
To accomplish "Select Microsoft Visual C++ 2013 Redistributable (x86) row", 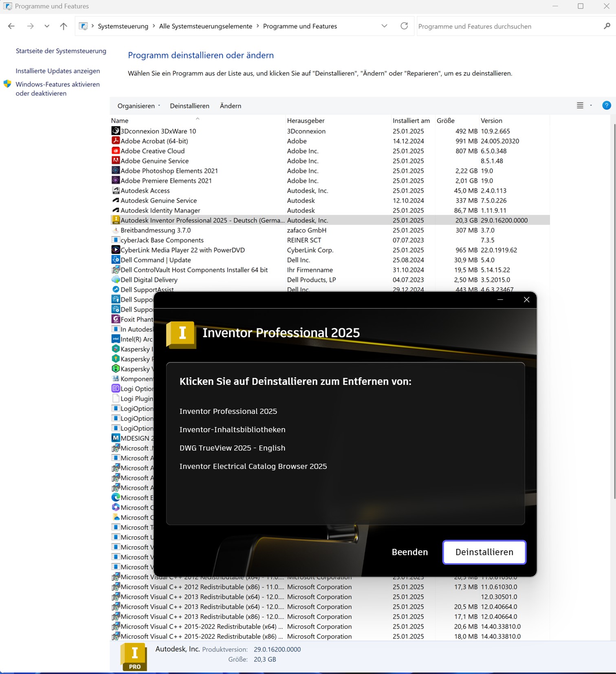I will coord(330,617).
